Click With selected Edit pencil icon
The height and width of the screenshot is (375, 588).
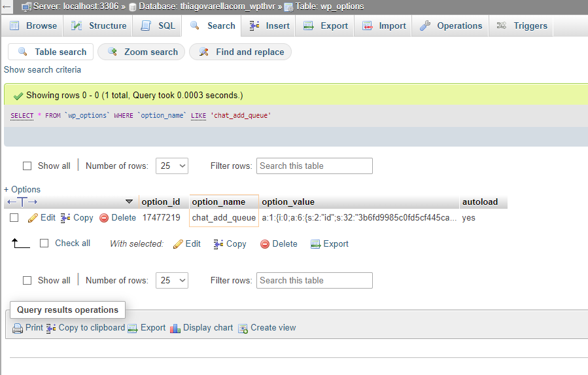click(178, 244)
